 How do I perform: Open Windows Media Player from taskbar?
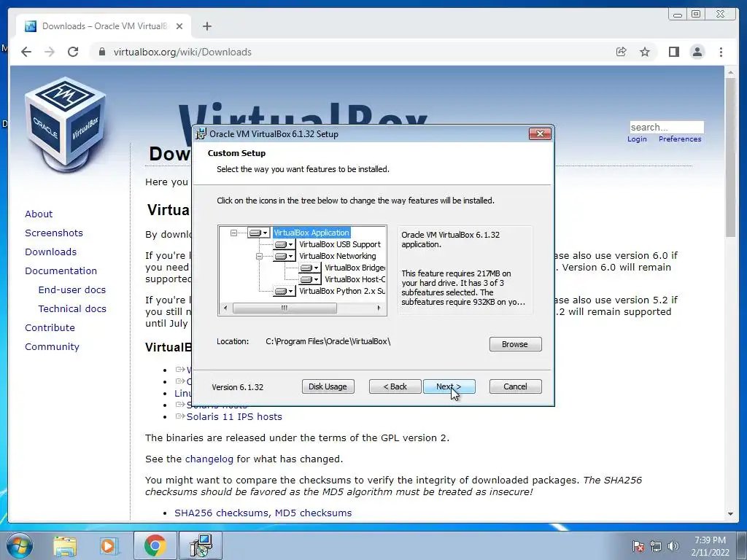coord(109,545)
